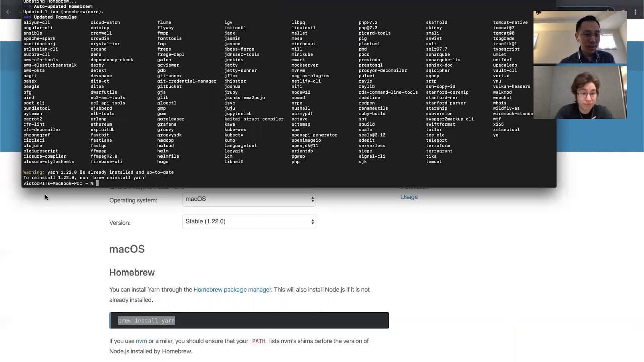Click 'git-credential-manager' in the terminal list
Viewport: 644px width, 362px height.
187,81
